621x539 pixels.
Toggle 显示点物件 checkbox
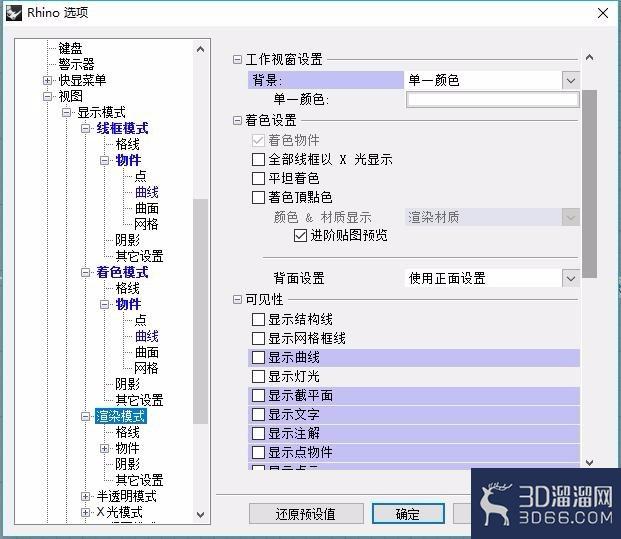[x=258, y=452]
